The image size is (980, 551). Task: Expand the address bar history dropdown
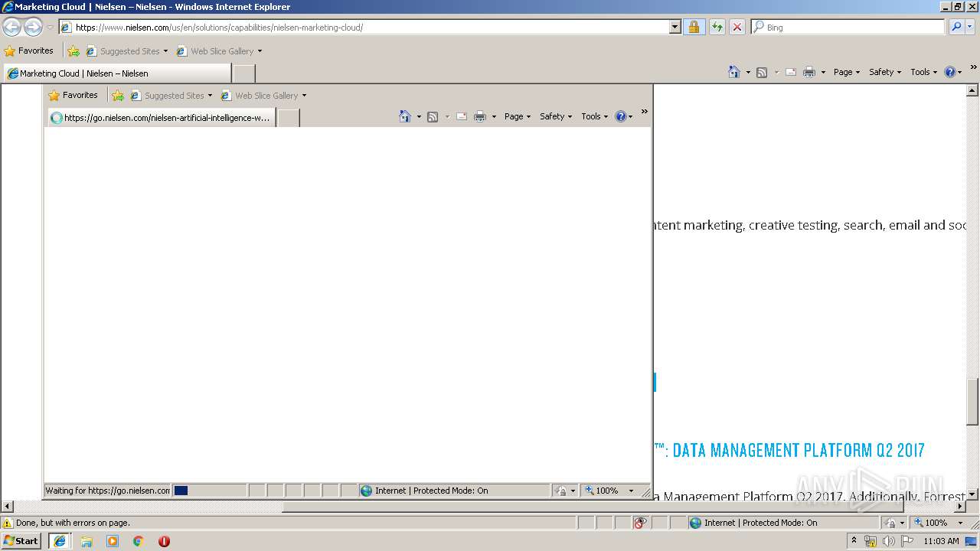tap(675, 27)
